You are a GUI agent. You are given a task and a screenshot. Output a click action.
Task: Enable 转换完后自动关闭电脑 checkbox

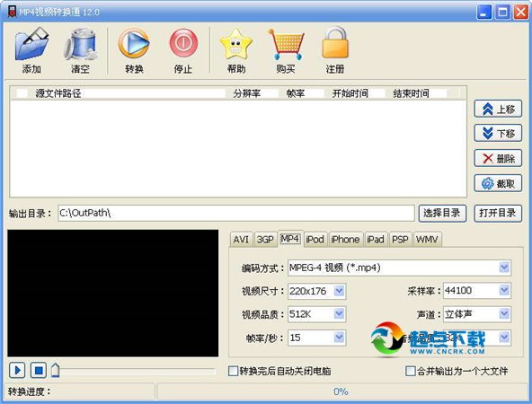click(233, 371)
